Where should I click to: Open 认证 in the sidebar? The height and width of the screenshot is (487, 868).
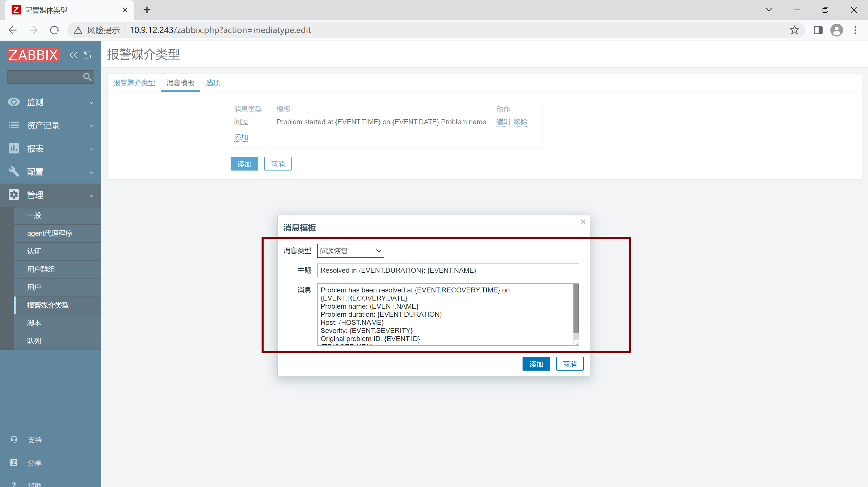click(57, 251)
